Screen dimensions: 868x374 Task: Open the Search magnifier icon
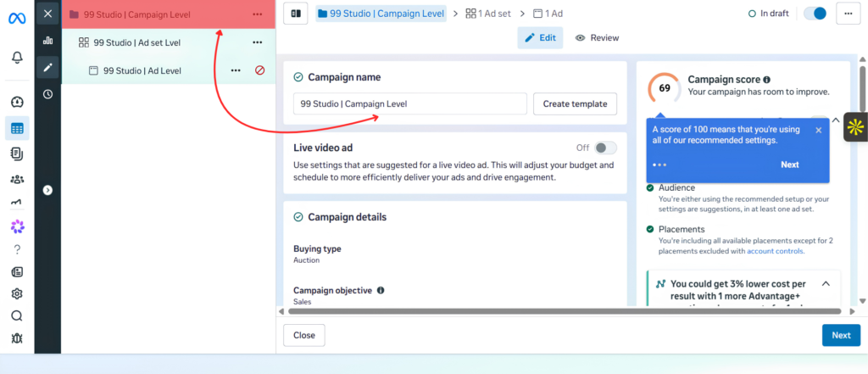point(17,315)
